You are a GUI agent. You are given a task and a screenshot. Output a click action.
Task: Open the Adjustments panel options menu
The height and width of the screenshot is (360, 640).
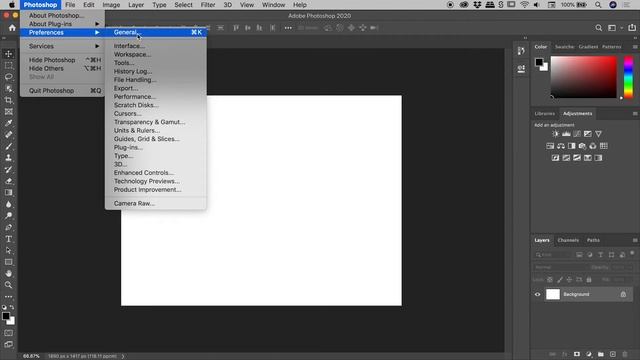pos(635,113)
